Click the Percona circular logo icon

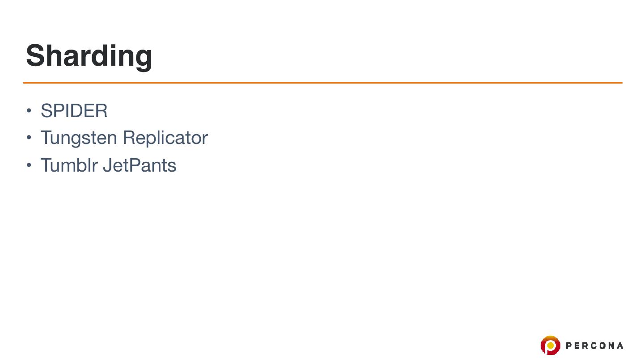[x=550, y=345]
